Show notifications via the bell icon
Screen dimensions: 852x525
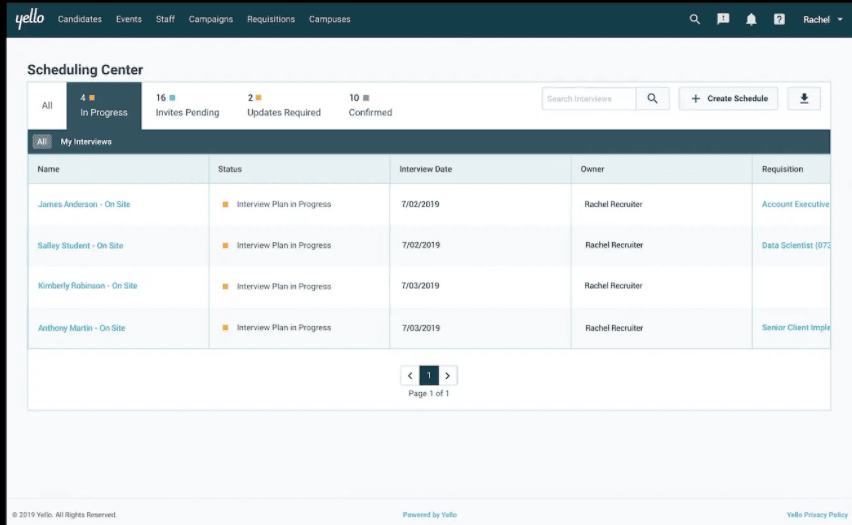coord(751,19)
